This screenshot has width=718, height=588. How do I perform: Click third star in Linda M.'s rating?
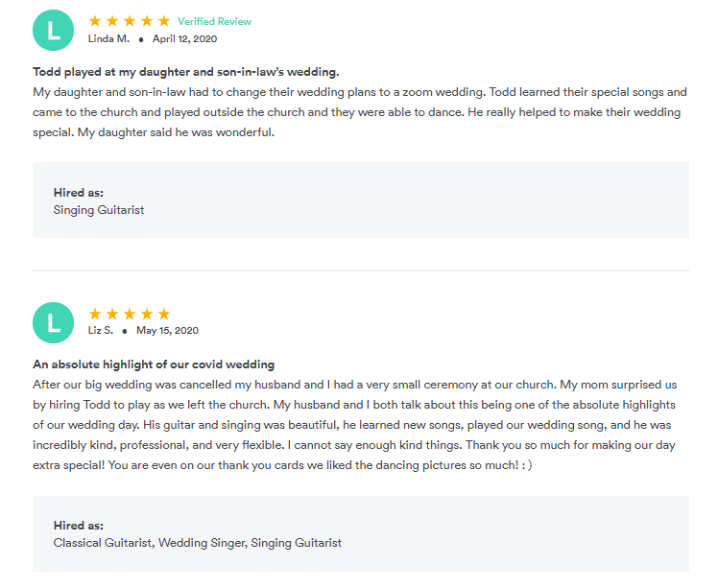pyautogui.click(x=130, y=21)
